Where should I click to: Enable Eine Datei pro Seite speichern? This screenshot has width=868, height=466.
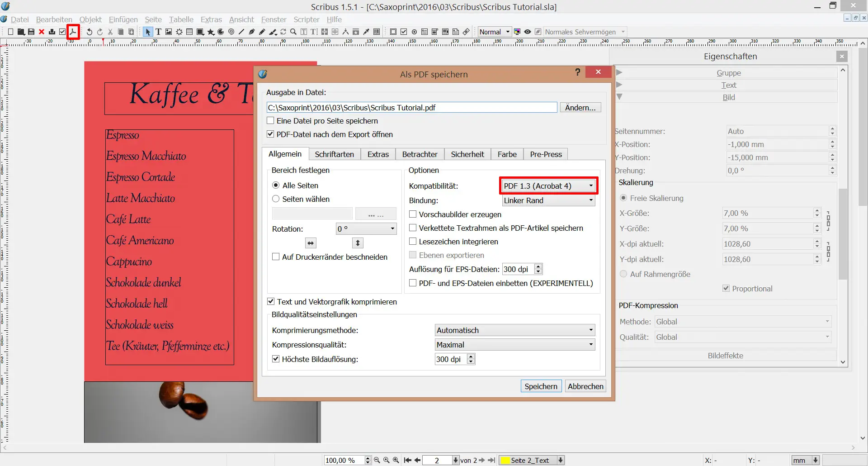point(270,120)
